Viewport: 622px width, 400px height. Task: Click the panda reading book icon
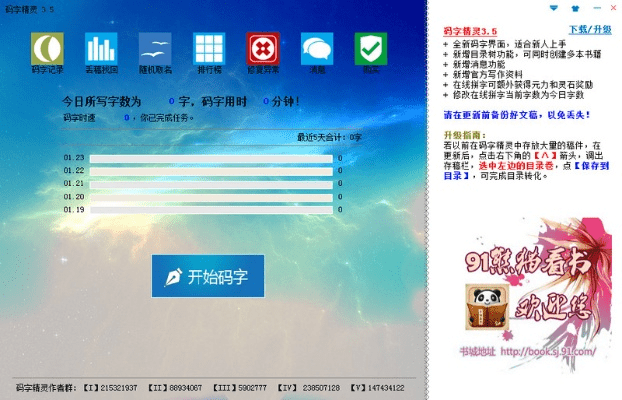tap(487, 307)
